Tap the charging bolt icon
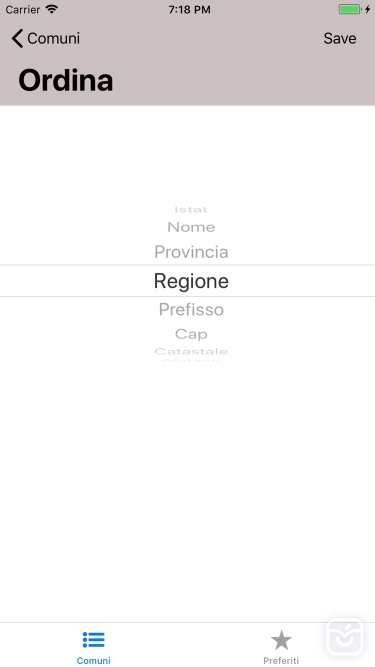 (367, 9)
